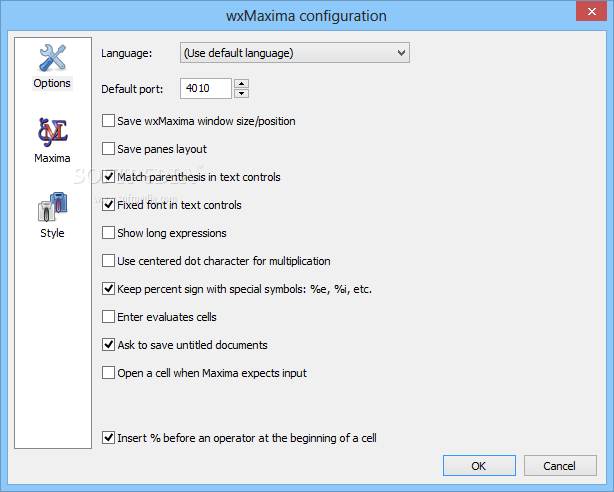Image resolution: width=614 pixels, height=492 pixels.
Task: Increase the default port with up arrow
Action: point(242,83)
